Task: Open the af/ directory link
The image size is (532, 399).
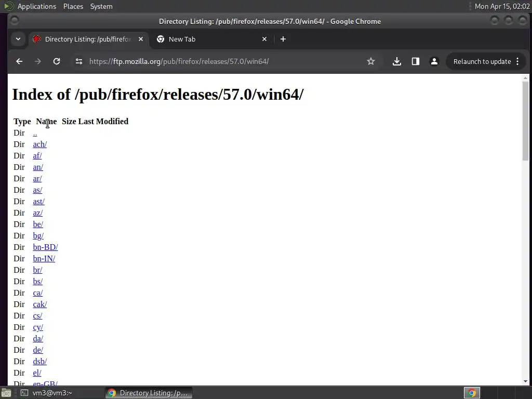Action: (37, 156)
